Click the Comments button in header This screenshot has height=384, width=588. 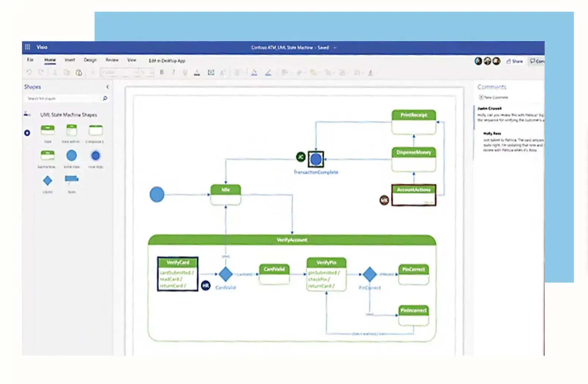(537, 61)
